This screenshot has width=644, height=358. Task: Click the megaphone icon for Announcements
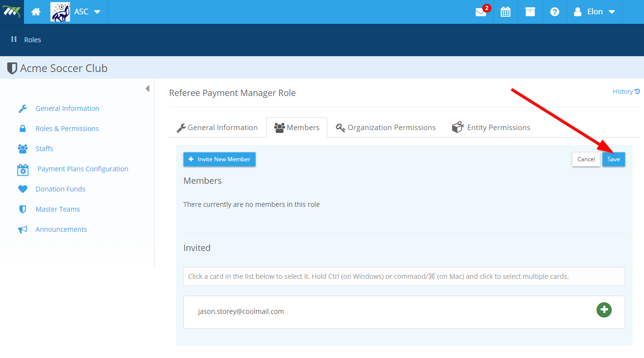(x=23, y=229)
